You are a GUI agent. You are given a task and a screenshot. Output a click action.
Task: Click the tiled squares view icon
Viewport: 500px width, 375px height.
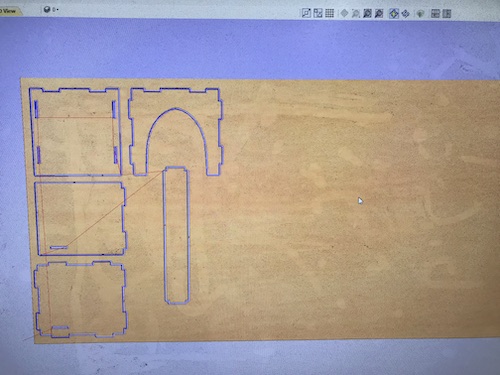tap(318, 13)
